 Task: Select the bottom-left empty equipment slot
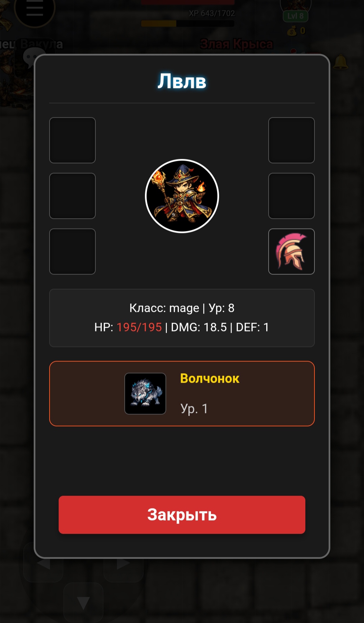click(72, 251)
